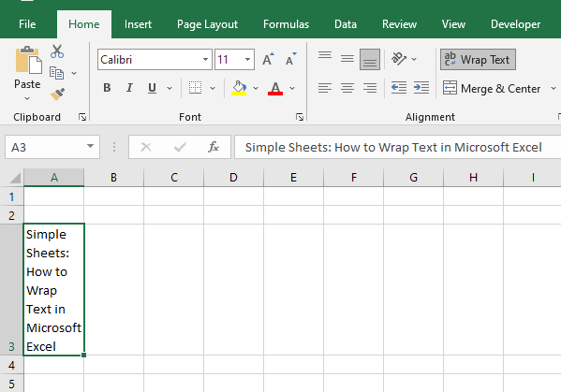Viewport: 561px width, 392px height.
Task: Toggle Wrap Text off
Action: pyautogui.click(x=478, y=59)
